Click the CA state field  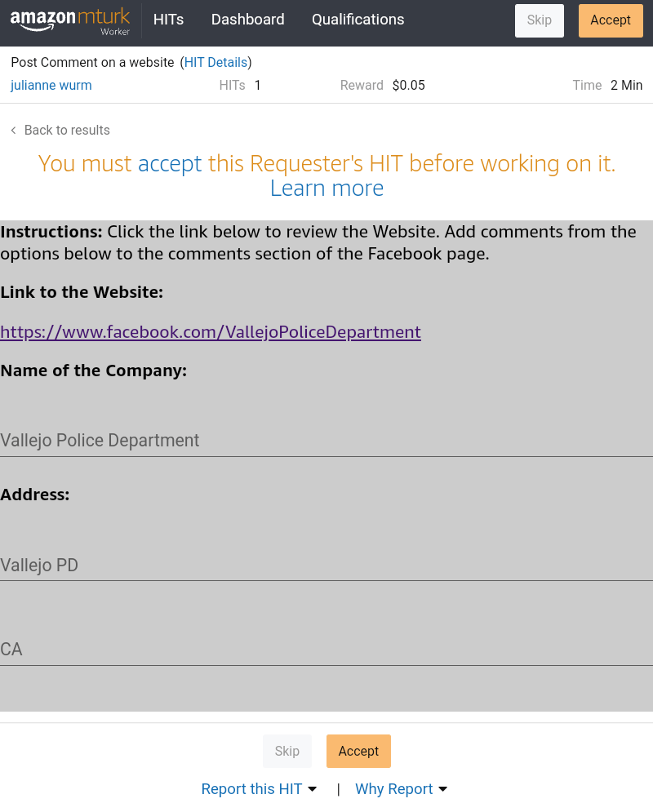(326, 650)
